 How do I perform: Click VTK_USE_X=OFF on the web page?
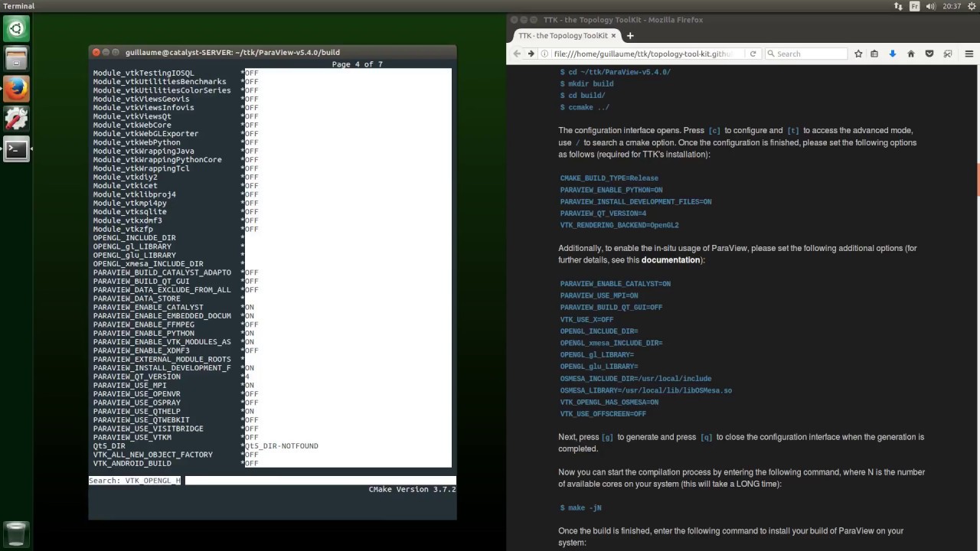click(x=586, y=320)
